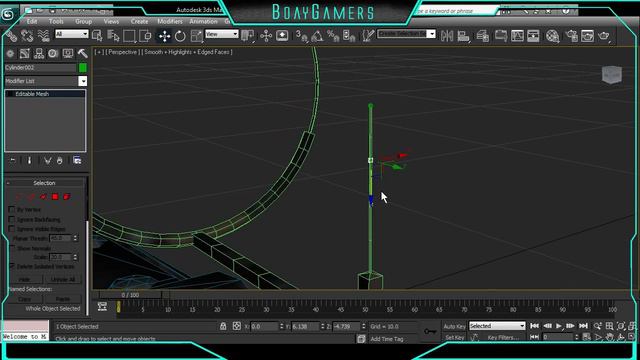Click the Z coordinate field
640x360 pixels.
347,327
